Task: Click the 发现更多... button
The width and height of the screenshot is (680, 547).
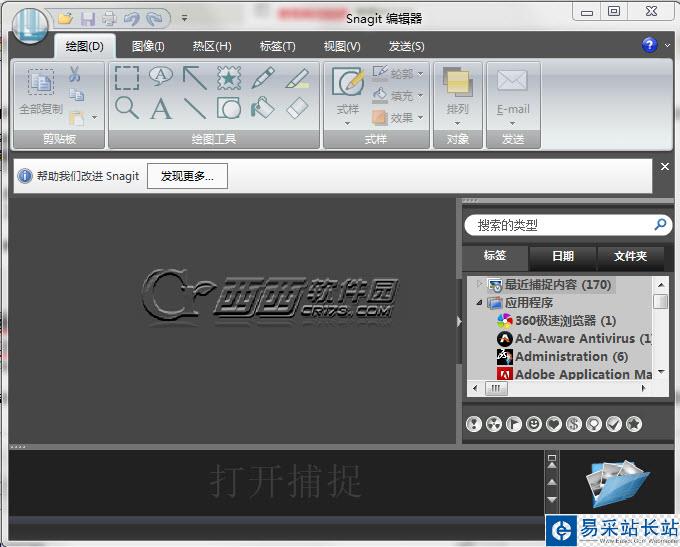Action: click(x=187, y=176)
